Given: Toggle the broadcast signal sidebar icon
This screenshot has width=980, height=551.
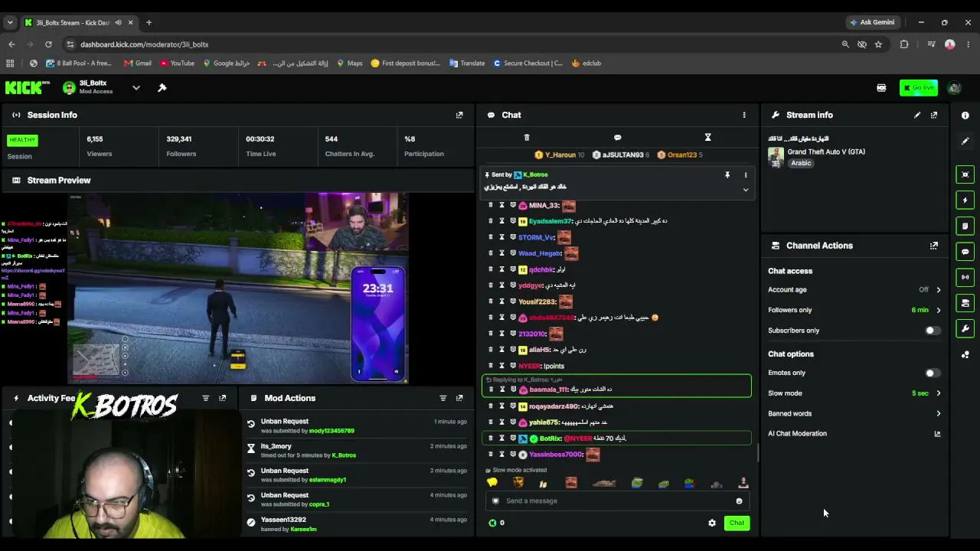Looking at the screenshot, I should point(965,277).
